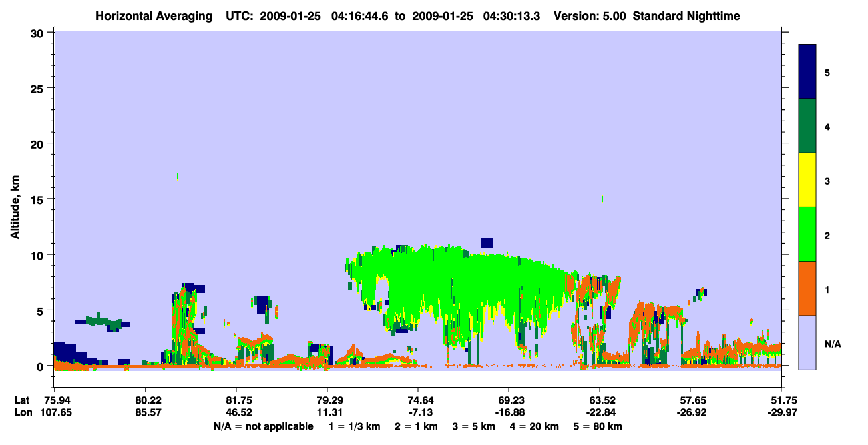Image resolution: width=868 pixels, height=445 pixels.
Task: Click the 'Lon' row label
Action: (x=22, y=412)
